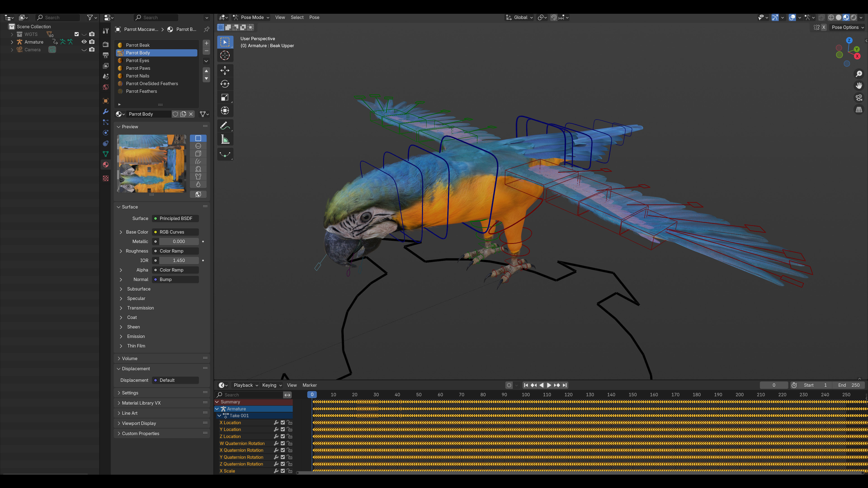The image size is (868, 488).
Task: Select the Cursor tool
Action: click(x=225, y=55)
